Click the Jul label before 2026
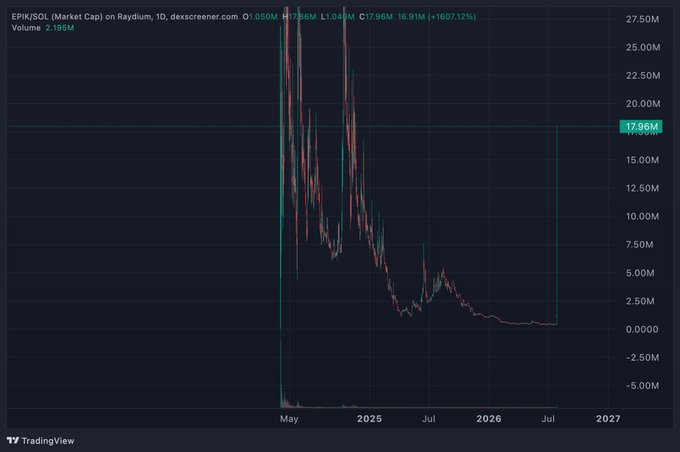The height and width of the screenshot is (452, 680). pos(428,419)
